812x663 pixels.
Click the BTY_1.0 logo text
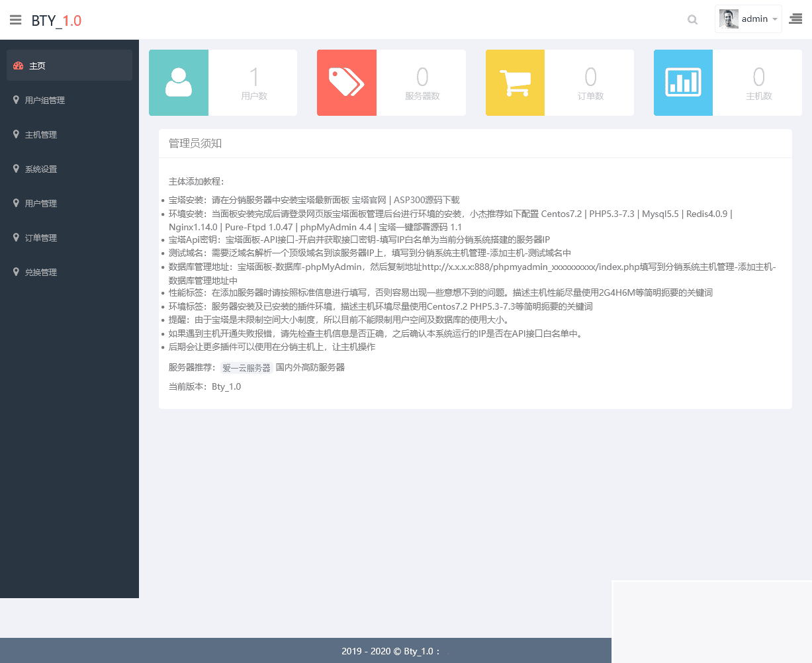click(56, 20)
